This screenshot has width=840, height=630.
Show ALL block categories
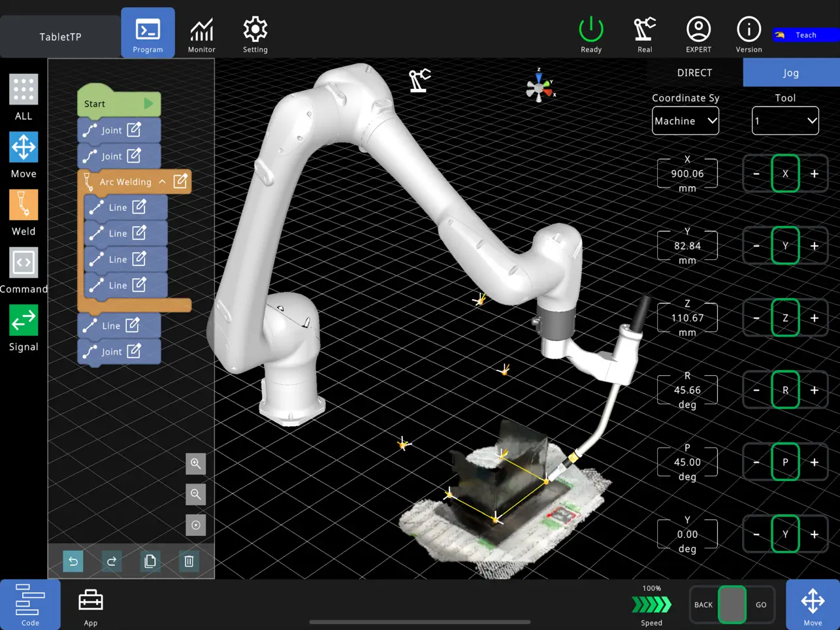24,97
